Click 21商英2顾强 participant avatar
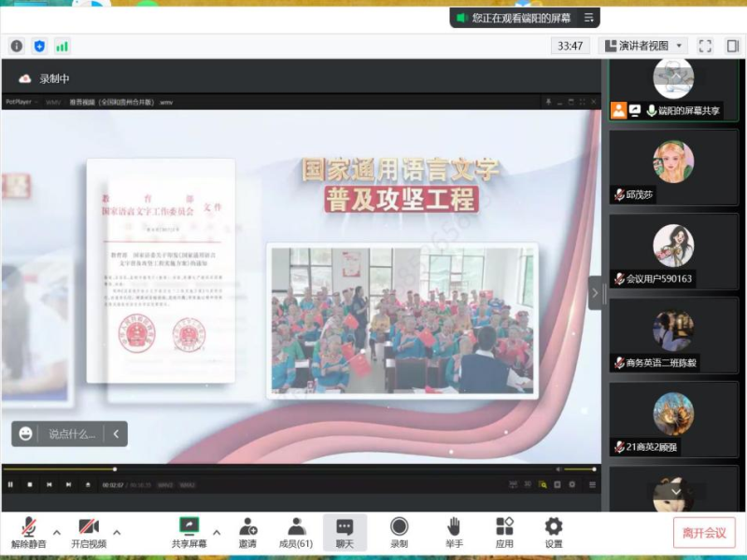Image resolution: width=747 pixels, height=560 pixels. 673,413
